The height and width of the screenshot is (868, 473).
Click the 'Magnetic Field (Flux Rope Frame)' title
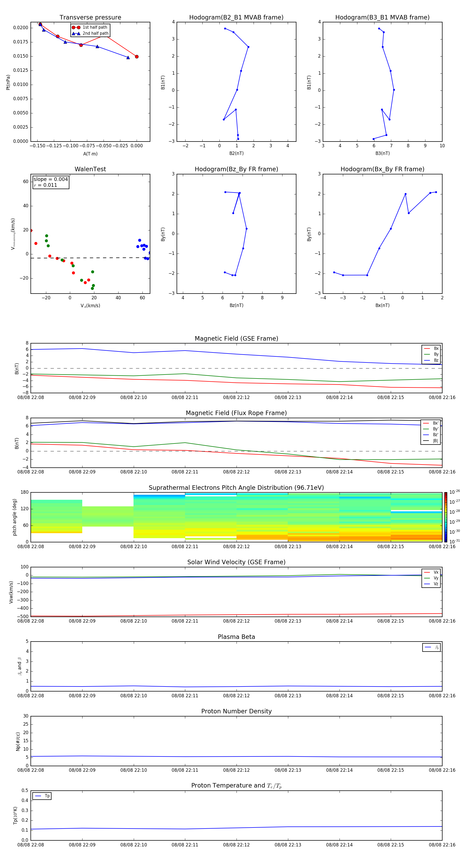(236, 413)
